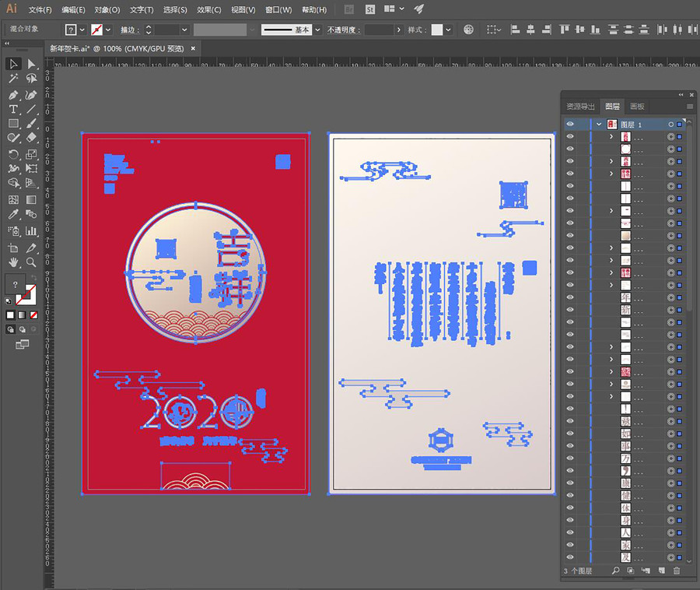
Task: Choose the Lasso tool
Action: click(31, 79)
